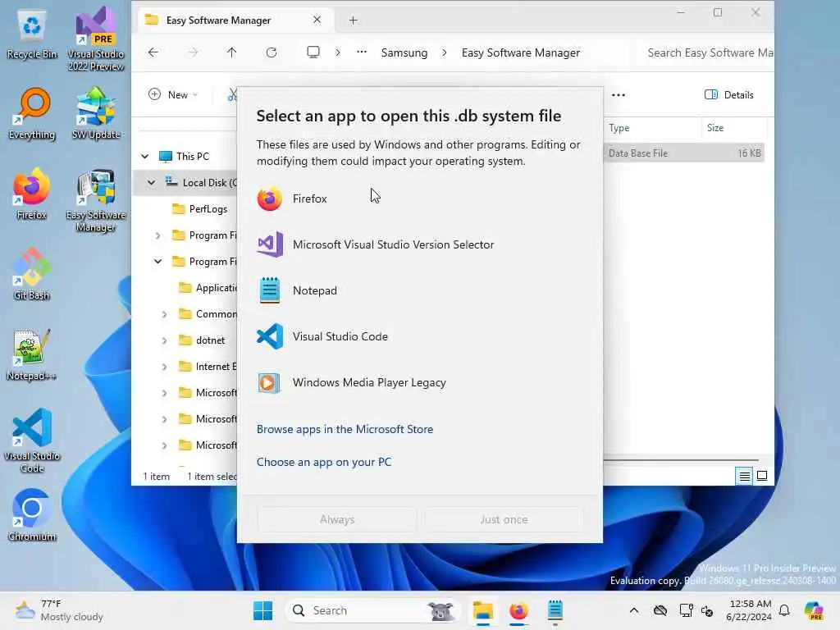Pick Notepad from the app list
The width and height of the screenshot is (840, 630).
pyautogui.click(x=419, y=291)
